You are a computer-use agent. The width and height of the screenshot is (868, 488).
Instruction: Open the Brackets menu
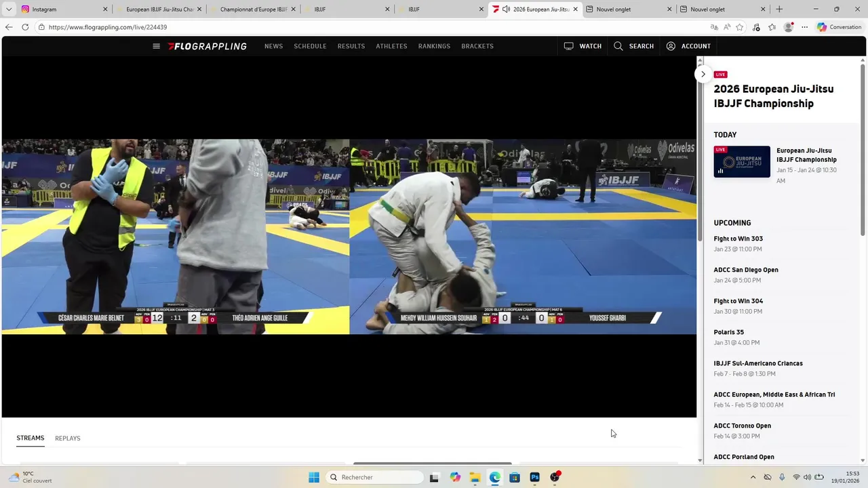[x=477, y=46]
